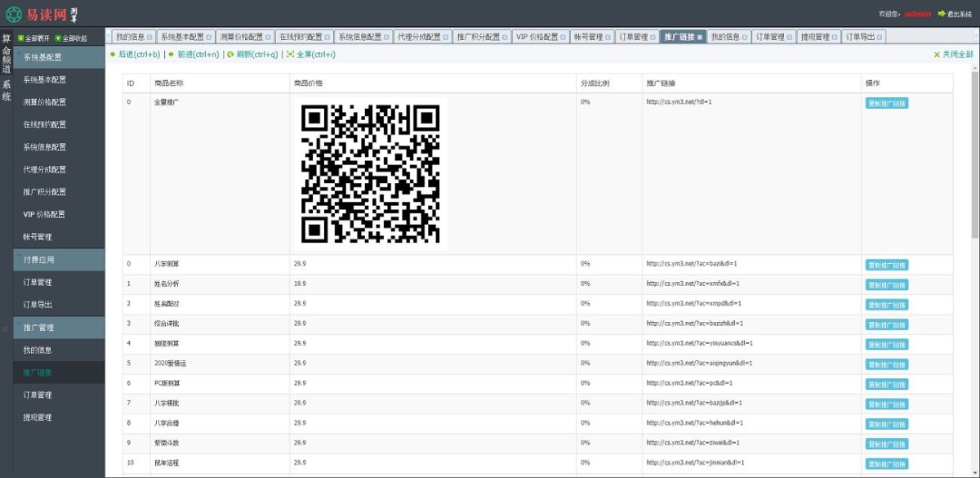This screenshot has height=478, width=980.
Task: Copy promotion link for 姓名配对 row
Action: (886, 305)
